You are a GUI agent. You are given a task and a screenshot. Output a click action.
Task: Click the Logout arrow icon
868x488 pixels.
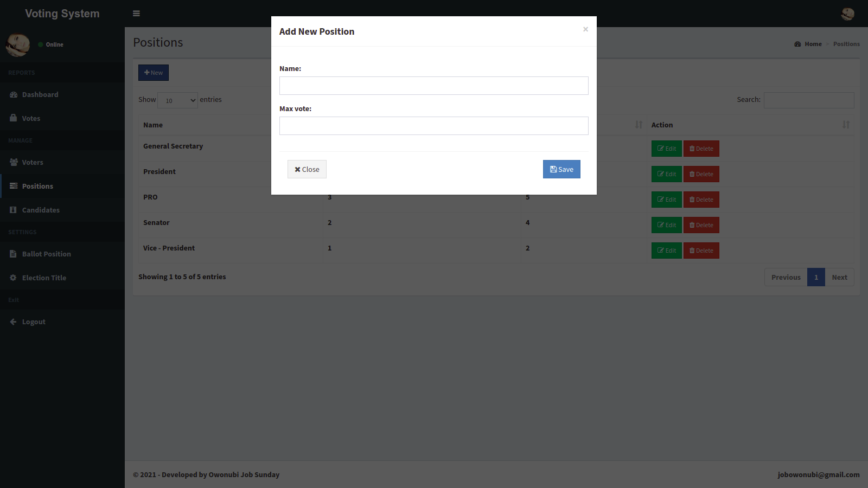[x=13, y=322]
